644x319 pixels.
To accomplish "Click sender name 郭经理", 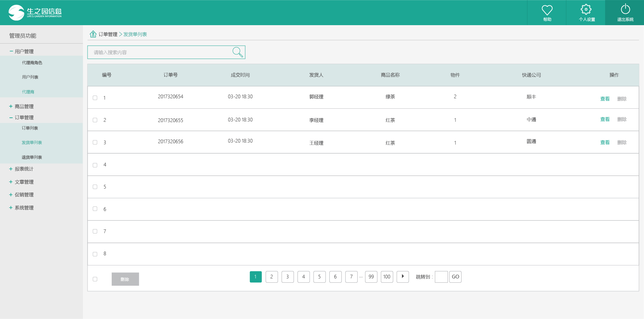I will pos(316,97).
